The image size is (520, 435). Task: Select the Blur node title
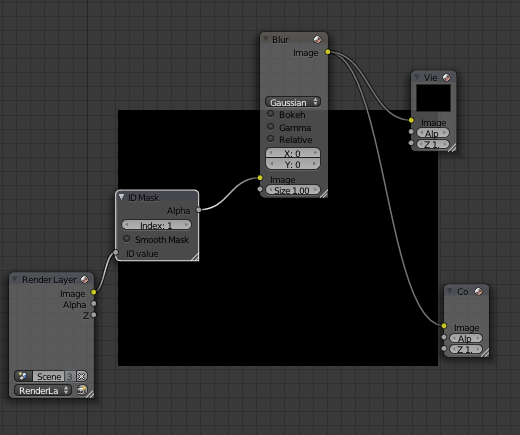280,40
